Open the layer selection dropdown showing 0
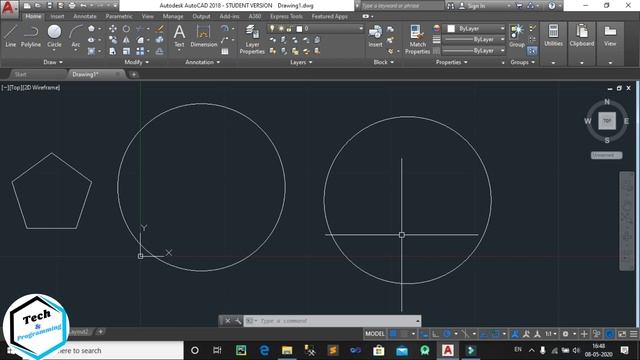The image size is (640, 360). click(x=315, y=29)
